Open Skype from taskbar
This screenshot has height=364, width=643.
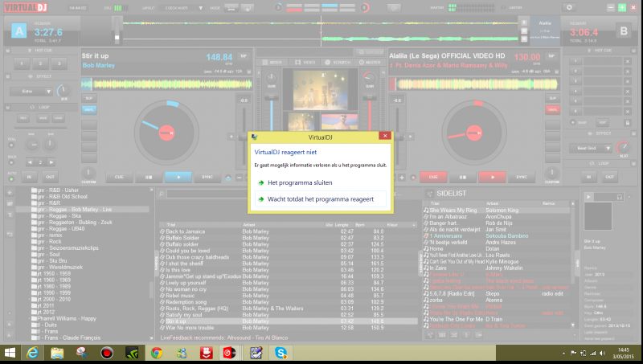coord(281,353)
